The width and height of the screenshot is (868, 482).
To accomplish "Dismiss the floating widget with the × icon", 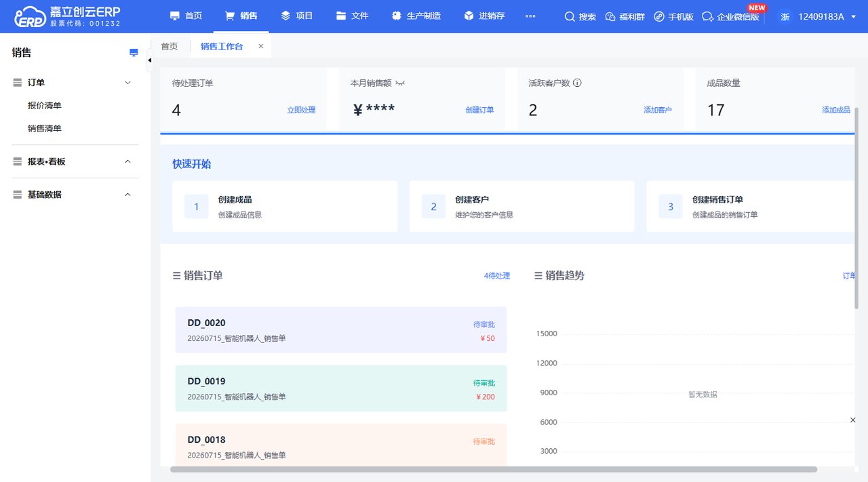I will click(x=853, y=420).
